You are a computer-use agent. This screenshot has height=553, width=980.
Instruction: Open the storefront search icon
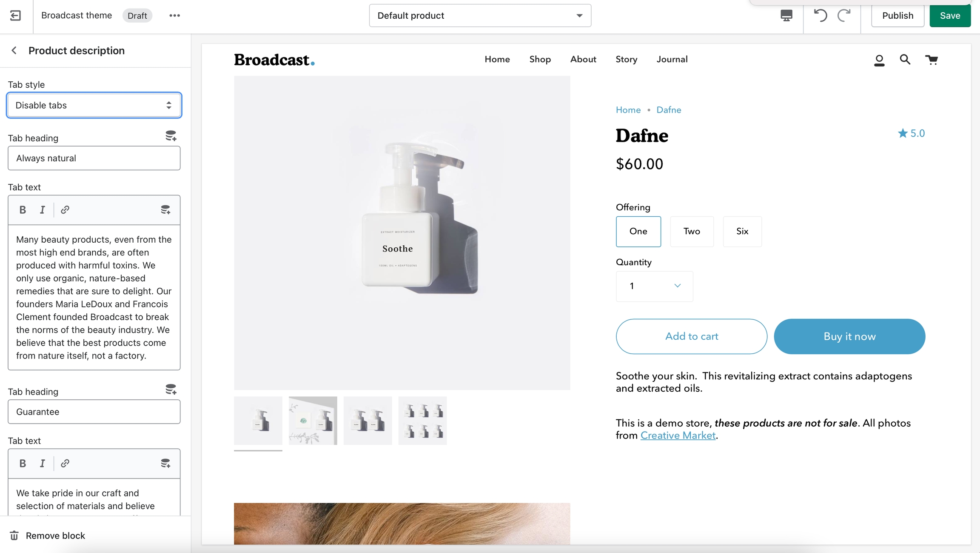[905, 60]
